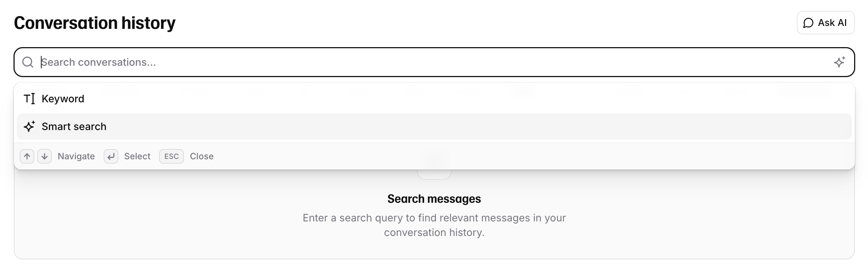
Task: Click the sparkle icon inside the search bar
Action: point(840,62)
